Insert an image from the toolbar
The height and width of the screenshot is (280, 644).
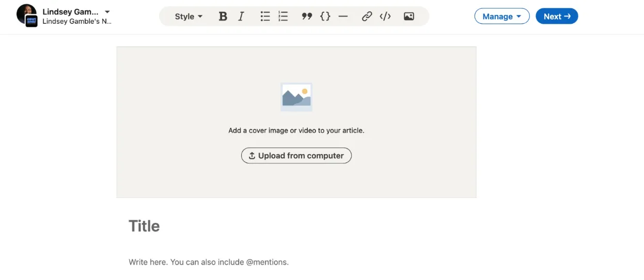tap(409, 17)
